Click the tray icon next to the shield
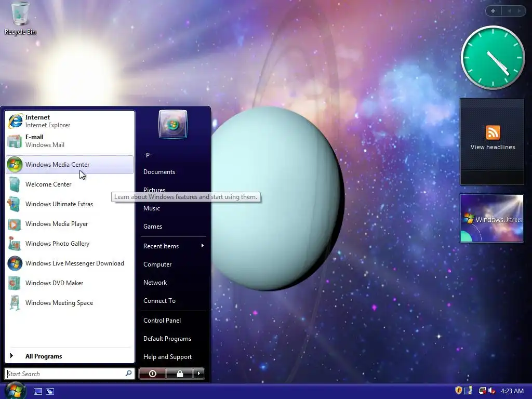 pyautogui.click(x=468, y=391)
